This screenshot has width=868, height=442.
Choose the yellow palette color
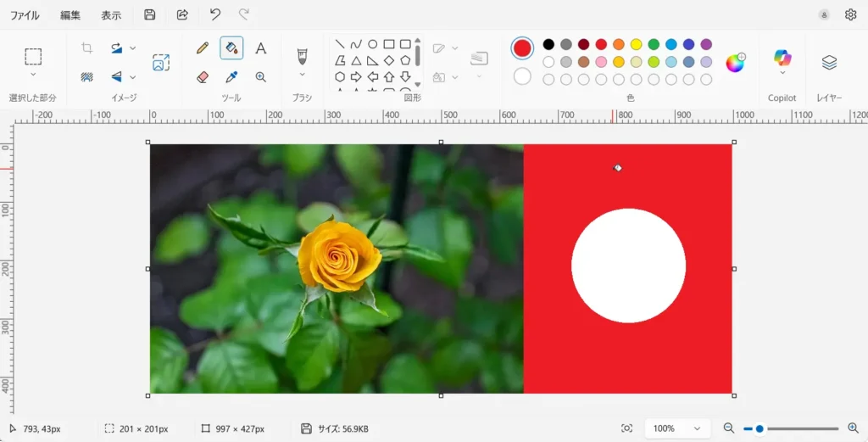point(636,44)
